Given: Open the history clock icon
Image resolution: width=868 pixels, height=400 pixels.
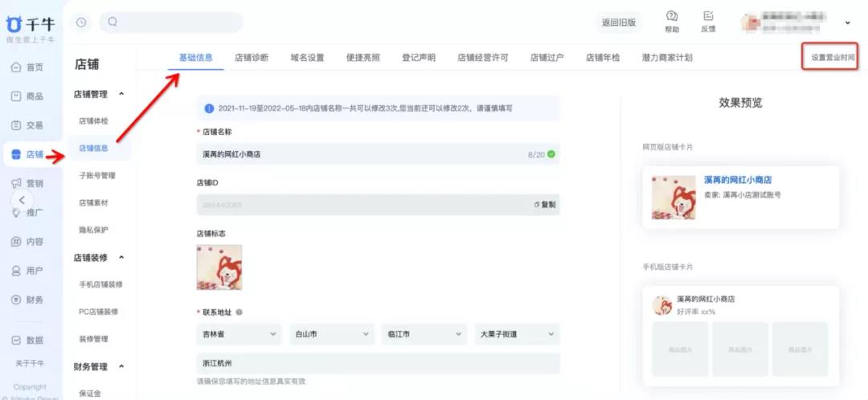Looking at the screenshot, I should click(x=81, y=22).
